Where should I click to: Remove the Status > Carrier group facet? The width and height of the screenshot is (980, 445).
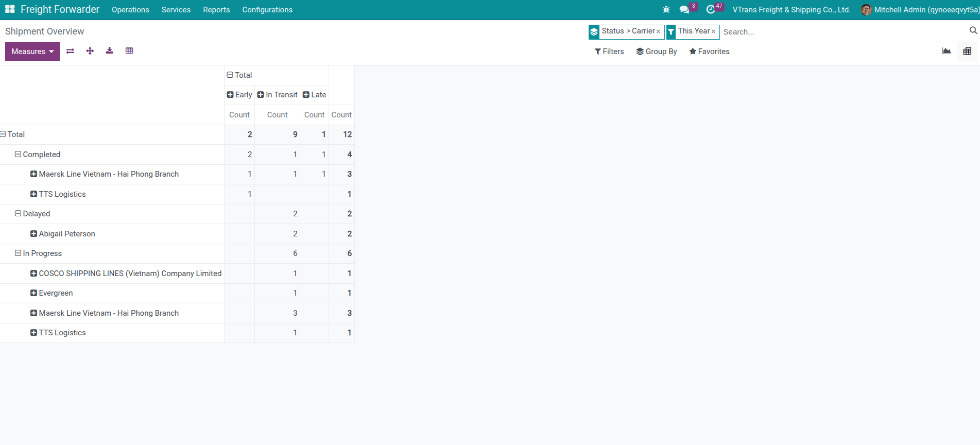tap(658, 31)
